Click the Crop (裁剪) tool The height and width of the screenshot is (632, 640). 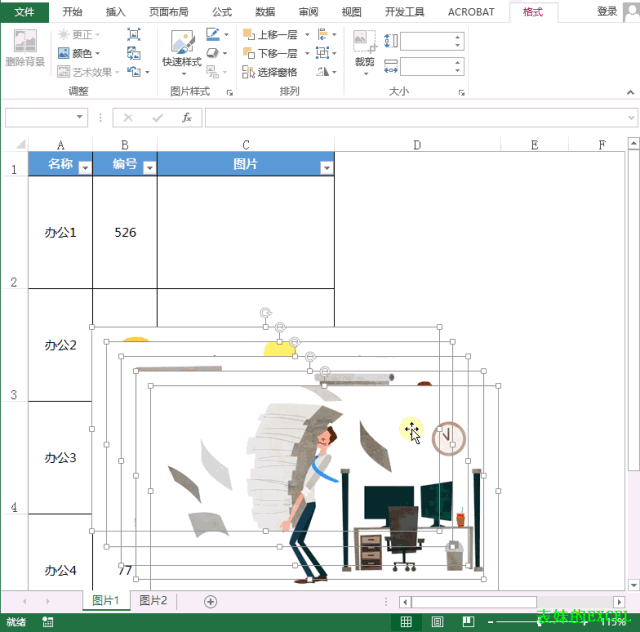(x=364, y=52)
